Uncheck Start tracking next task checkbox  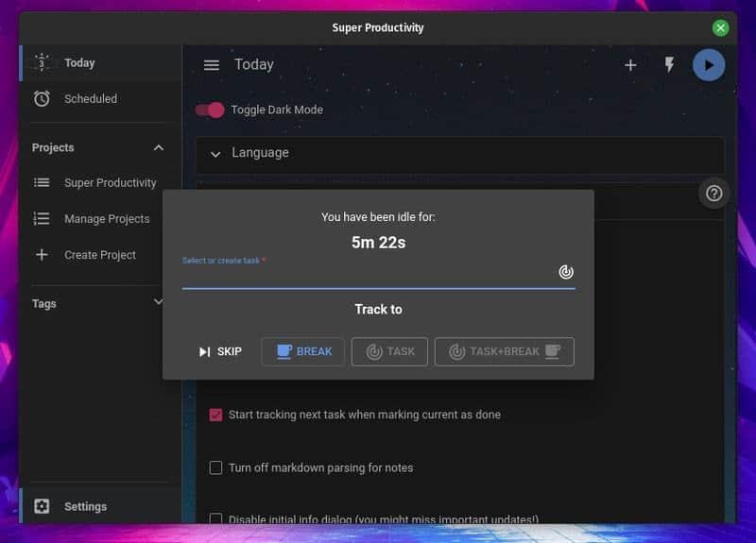click(215, 415)
